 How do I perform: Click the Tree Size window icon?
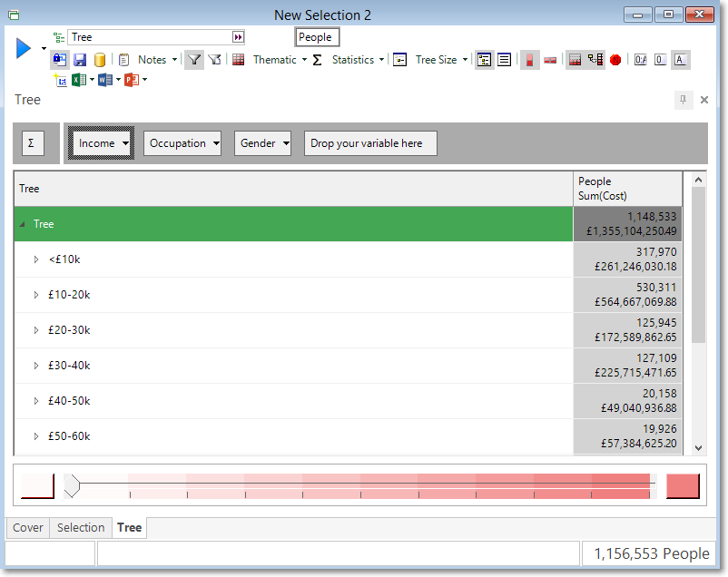[399, 60]
